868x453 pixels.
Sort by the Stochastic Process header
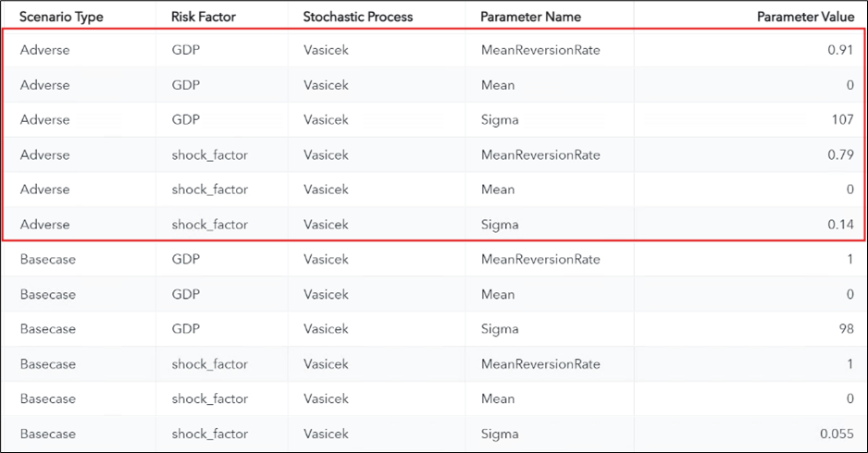click(358, 17)
